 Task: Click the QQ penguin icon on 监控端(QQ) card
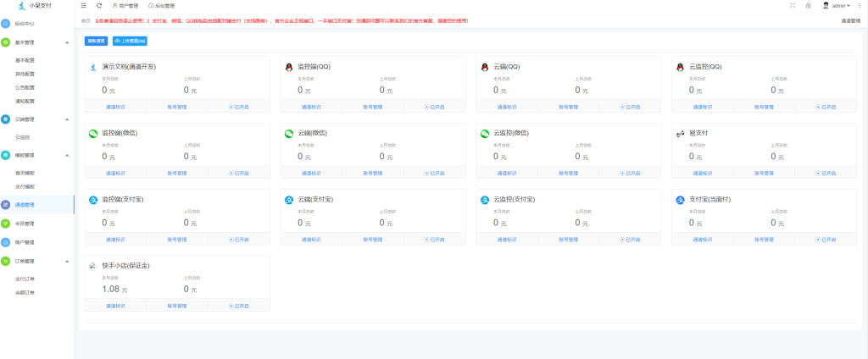pyautogui.click(x=289, y=67)
